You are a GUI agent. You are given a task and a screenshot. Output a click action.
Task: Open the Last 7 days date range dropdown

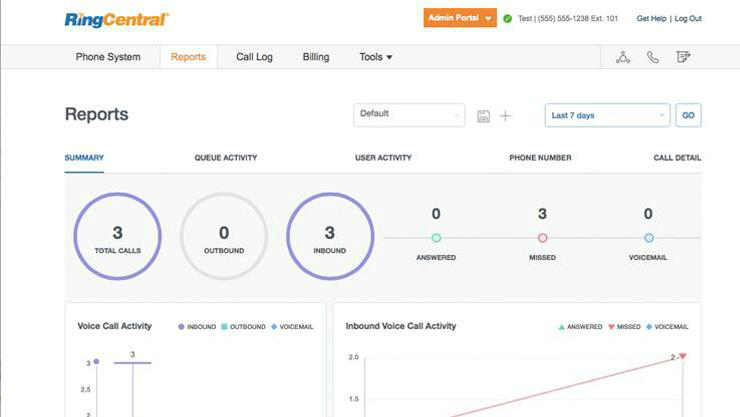click(607, 115)
